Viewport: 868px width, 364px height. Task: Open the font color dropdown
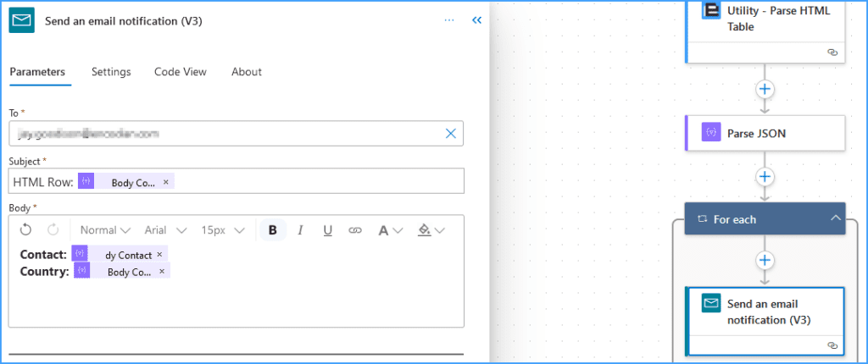click(x=390, y=230)
